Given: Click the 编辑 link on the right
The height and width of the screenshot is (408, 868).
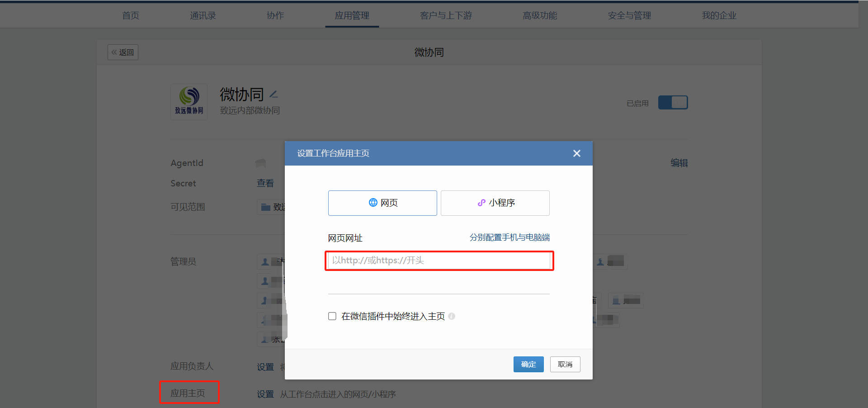Looking at the screenshot, I should pyautogui.click(x=679, y=163).
